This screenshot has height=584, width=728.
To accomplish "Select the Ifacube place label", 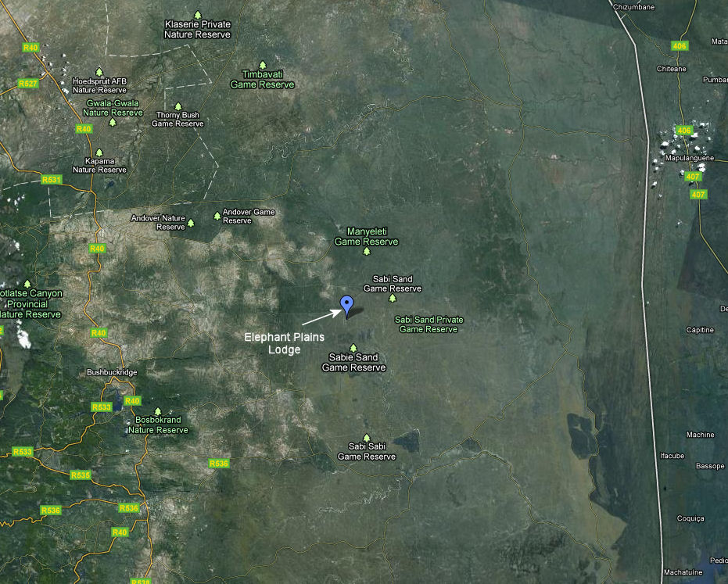I will (x=672, y=456).
